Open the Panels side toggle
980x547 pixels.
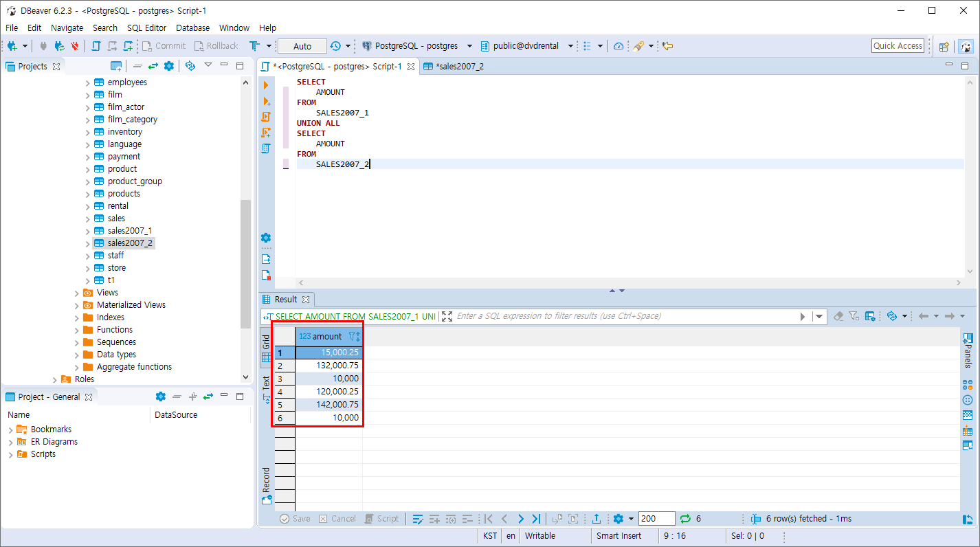point(968,350)
